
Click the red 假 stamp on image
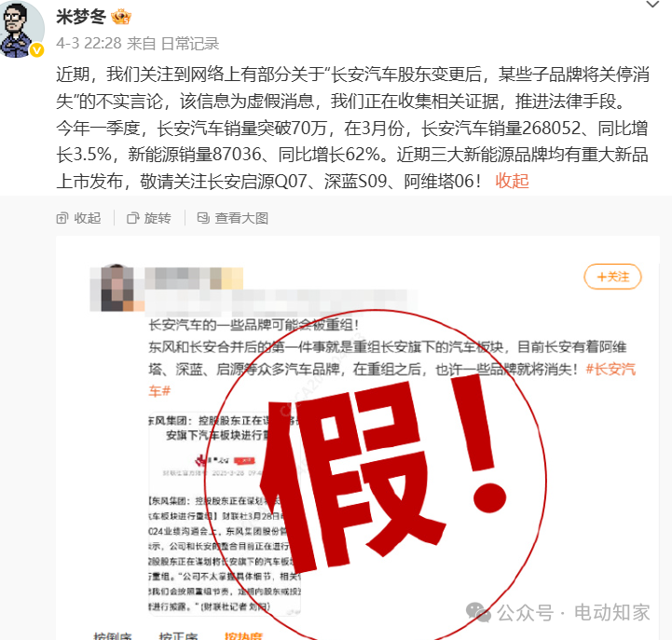(x=375, y=475)
